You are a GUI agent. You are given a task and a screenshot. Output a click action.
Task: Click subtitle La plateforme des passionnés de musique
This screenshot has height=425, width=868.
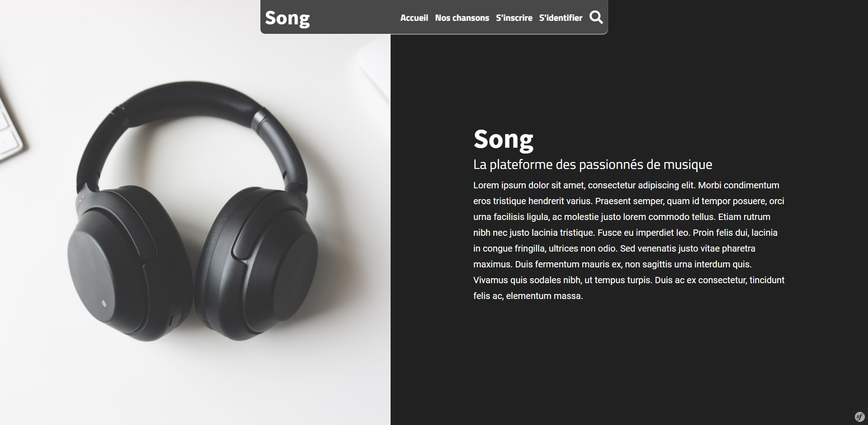[593, 164]
